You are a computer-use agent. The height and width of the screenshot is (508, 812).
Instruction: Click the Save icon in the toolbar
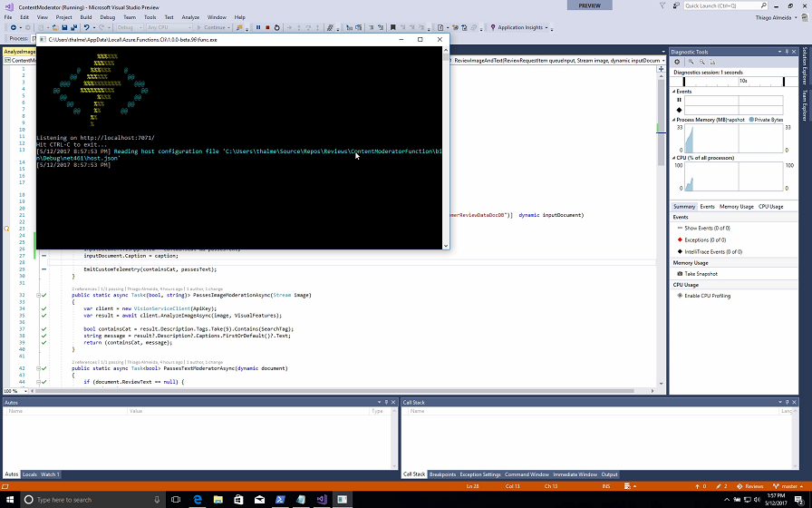pyautogui.click(x=64, y=27)
